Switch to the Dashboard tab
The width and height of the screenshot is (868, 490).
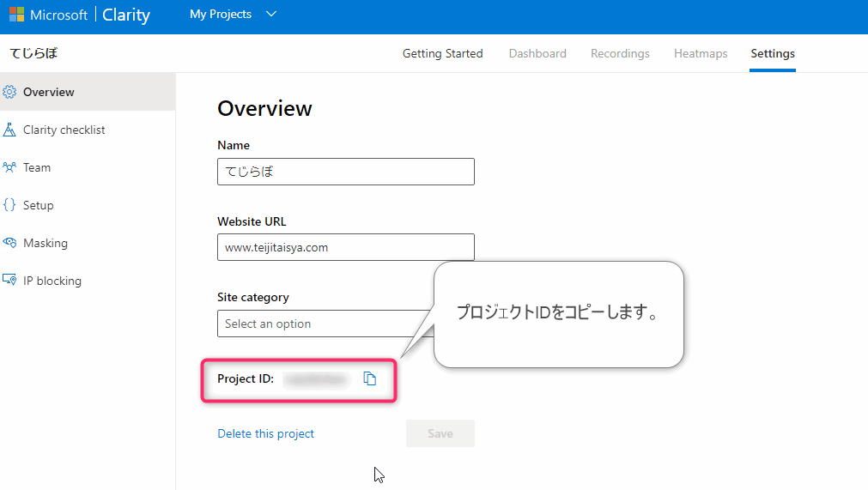click(x=537, y=54)
